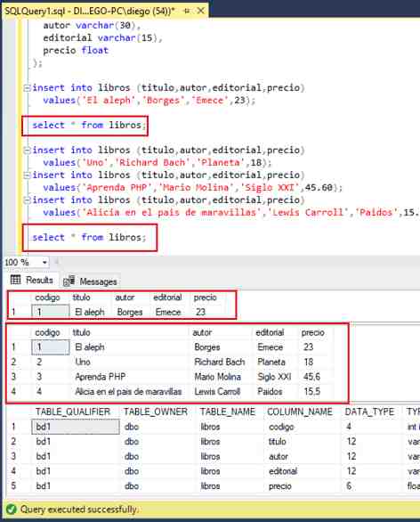Collapse the 'El aleph' insert statement
The width and height of the screenshot is (420, 522).
click(x=27, y=88)
